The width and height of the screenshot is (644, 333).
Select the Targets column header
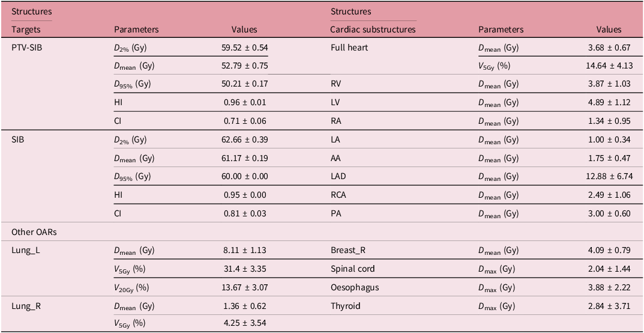pos(26,29)
